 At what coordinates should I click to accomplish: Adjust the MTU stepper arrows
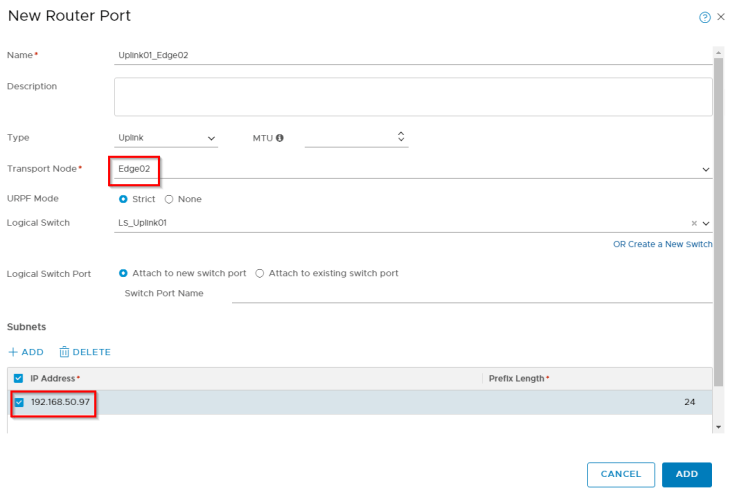pos(401,137)
